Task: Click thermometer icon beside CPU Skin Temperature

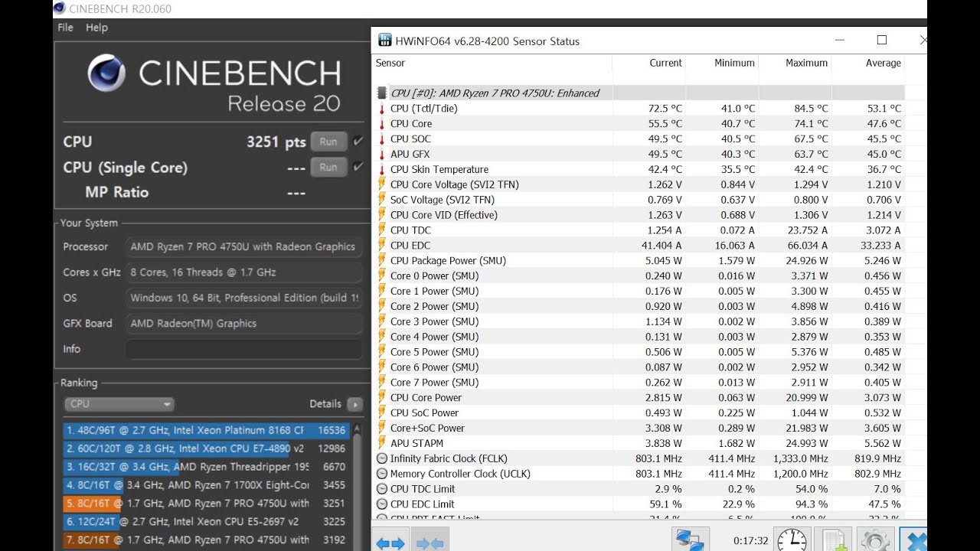Action: click(382, 170)
